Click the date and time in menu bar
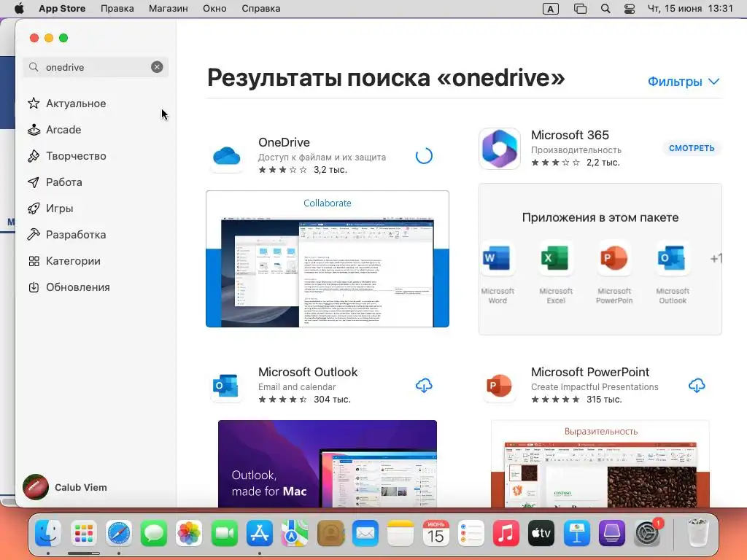 [690, 9]
